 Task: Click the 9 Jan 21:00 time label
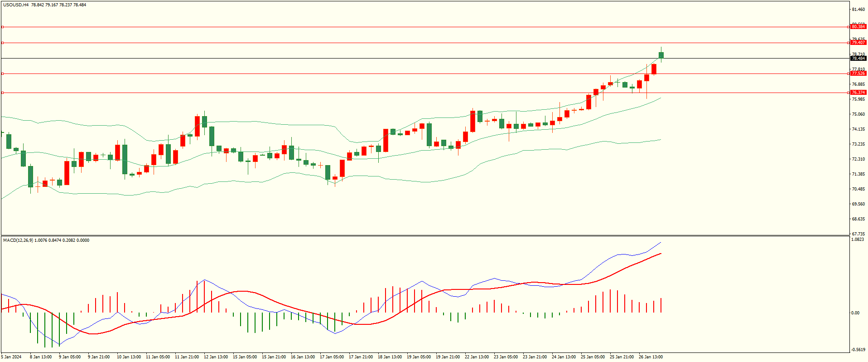99,357
